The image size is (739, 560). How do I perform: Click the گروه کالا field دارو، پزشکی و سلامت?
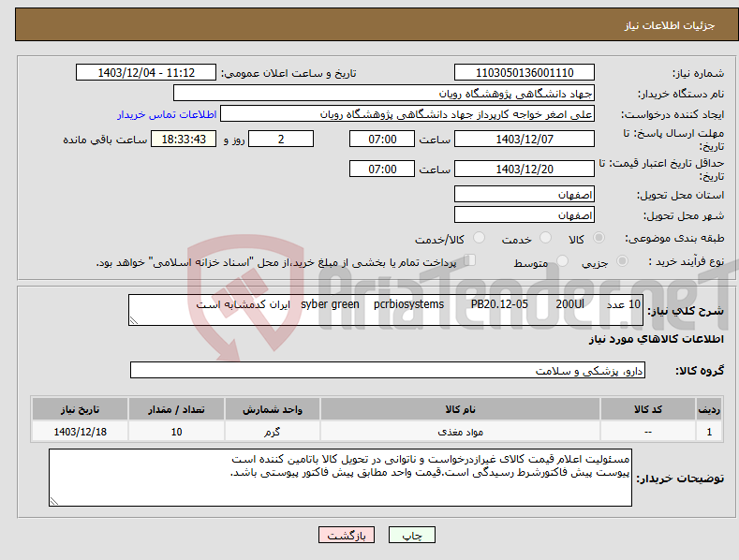(388, 371)
